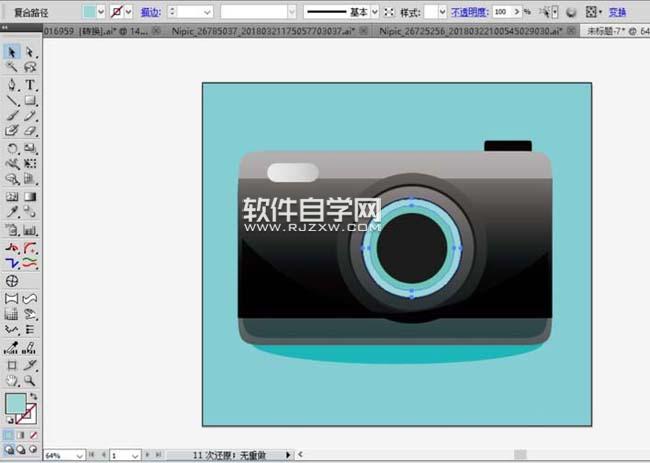Switch to Nipic_26785037 document tab
Viewport: 650px width, 463px height.
coord(263,31)
